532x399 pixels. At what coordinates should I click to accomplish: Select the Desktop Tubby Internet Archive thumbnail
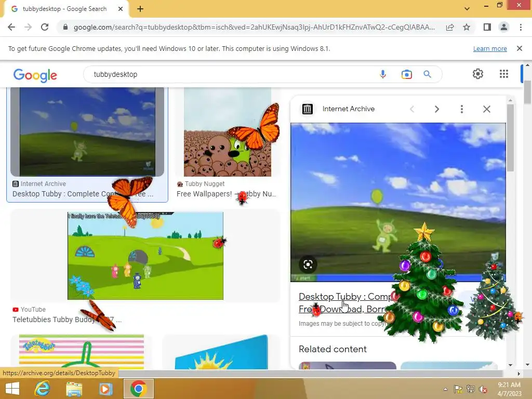coord(87,131)
